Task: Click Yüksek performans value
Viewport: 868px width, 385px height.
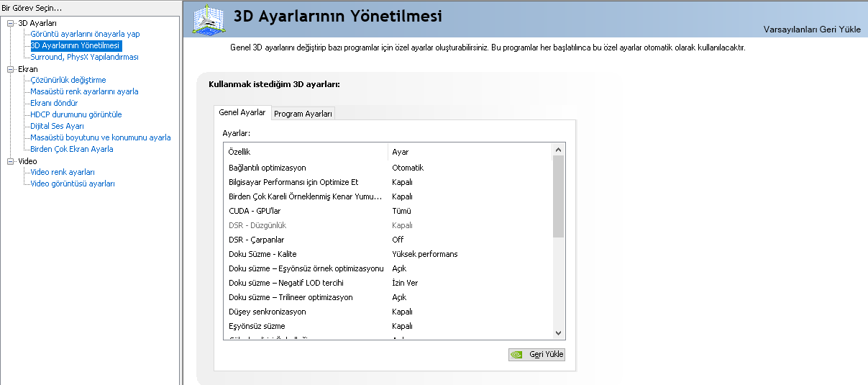Action: (x=424, y=254)
